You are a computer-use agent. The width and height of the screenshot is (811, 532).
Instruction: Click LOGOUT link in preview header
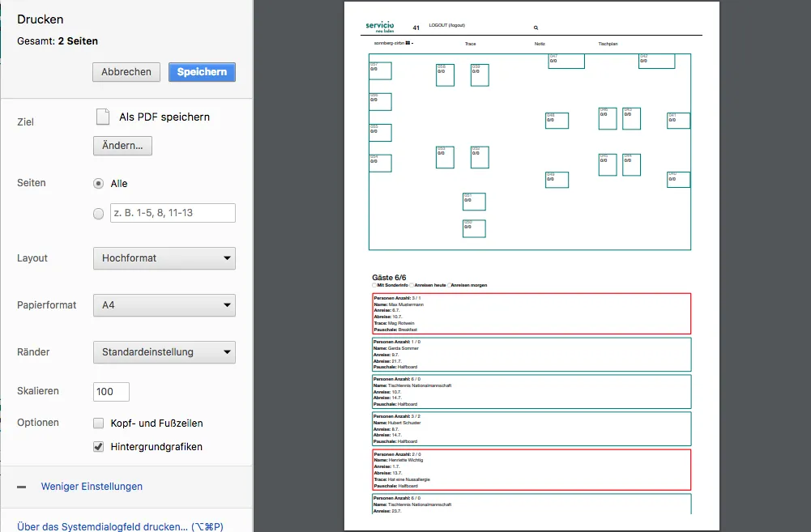pos(447,25)
